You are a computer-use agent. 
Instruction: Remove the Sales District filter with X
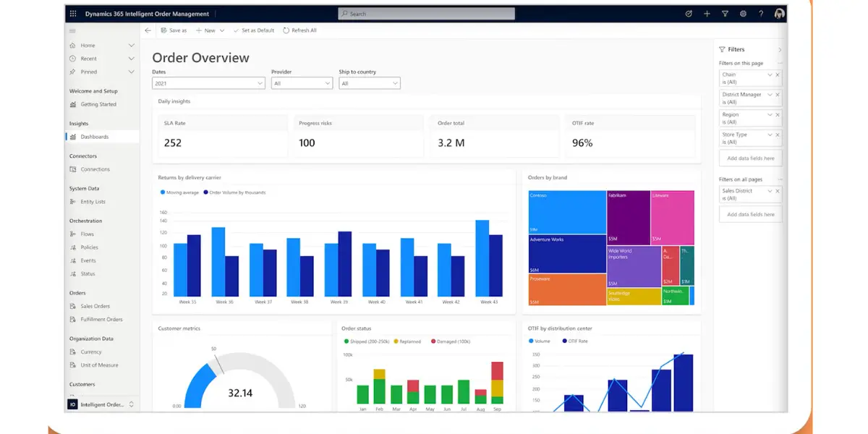778,191
